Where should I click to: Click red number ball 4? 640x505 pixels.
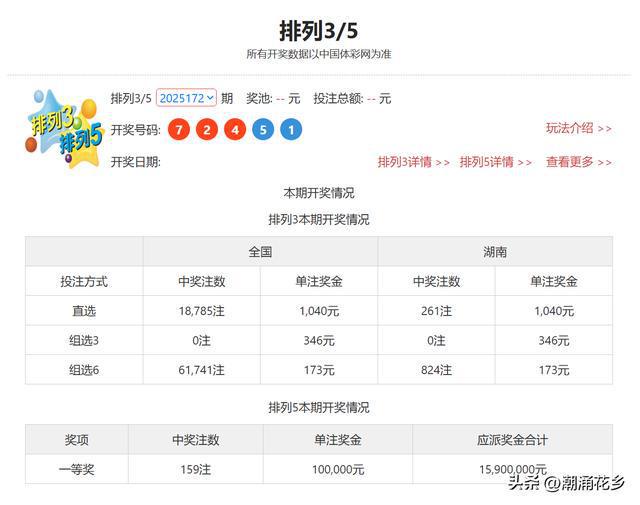(x=235, y=130)
